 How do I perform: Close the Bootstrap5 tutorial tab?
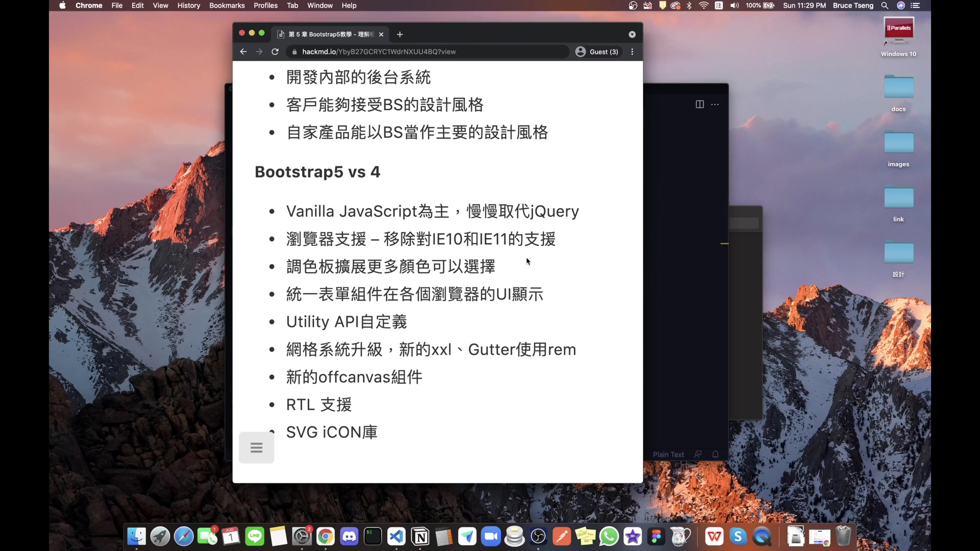[x=381, y=34]
